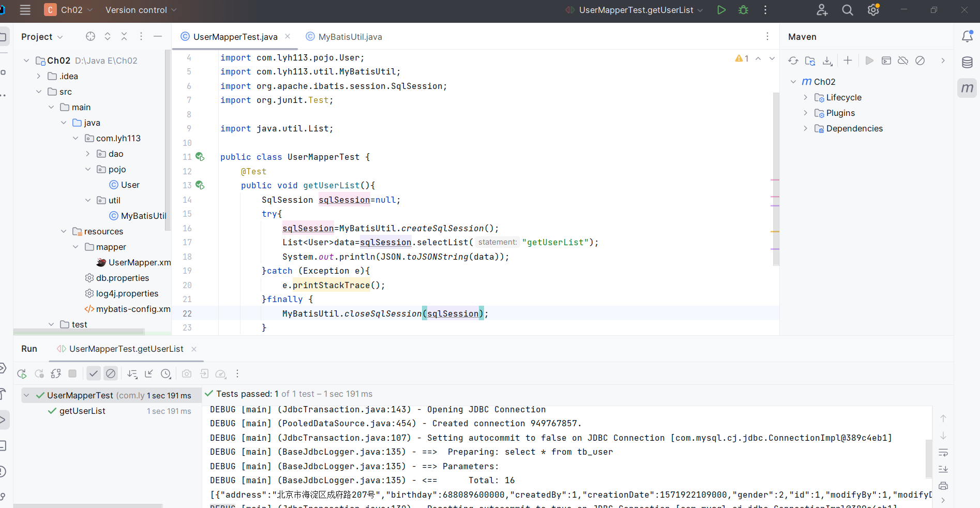Rerun the test in Run panel
Viewport: 980px width, 508px height.
click(22, 373)
